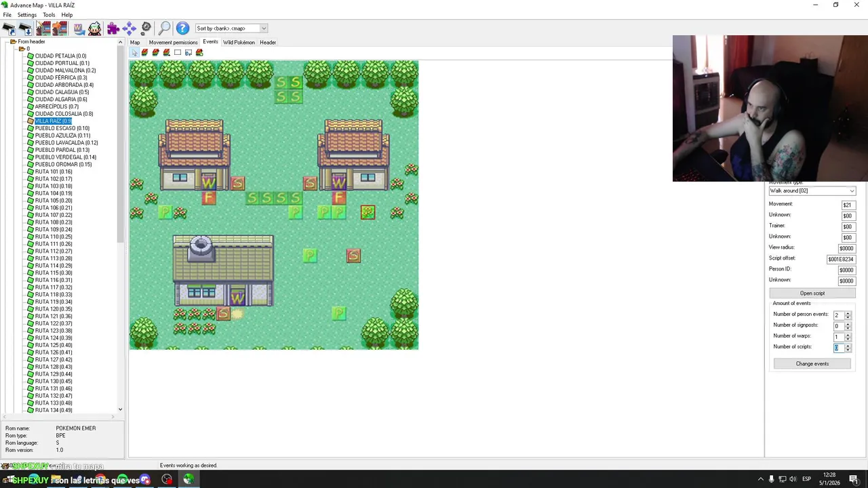Open the Settings menu
The image size is (868, 488).
[x=27, y=15]
